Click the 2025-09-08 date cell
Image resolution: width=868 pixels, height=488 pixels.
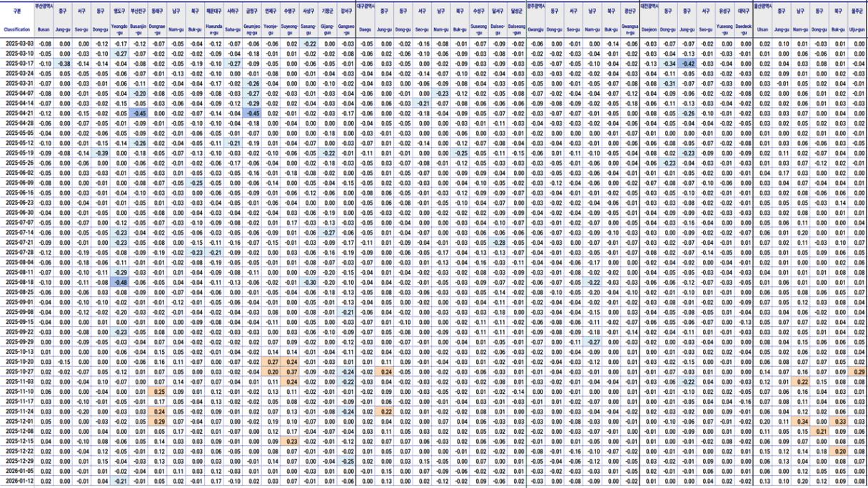point(17,311)
